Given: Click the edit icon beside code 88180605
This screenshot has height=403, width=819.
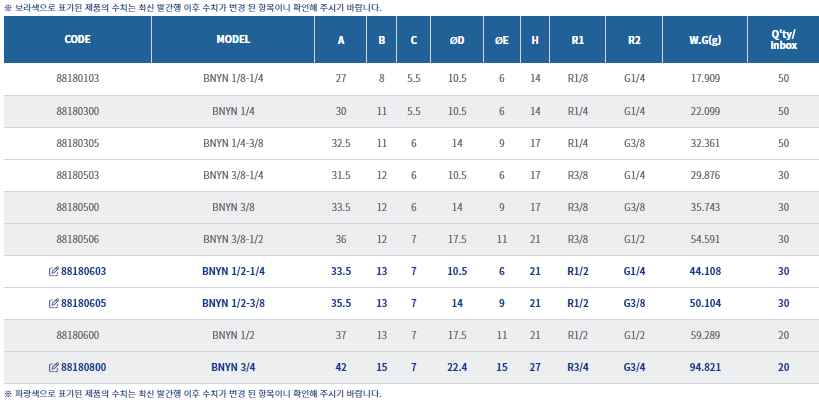Looking at the screenshot, I should [x=53, y=303].
